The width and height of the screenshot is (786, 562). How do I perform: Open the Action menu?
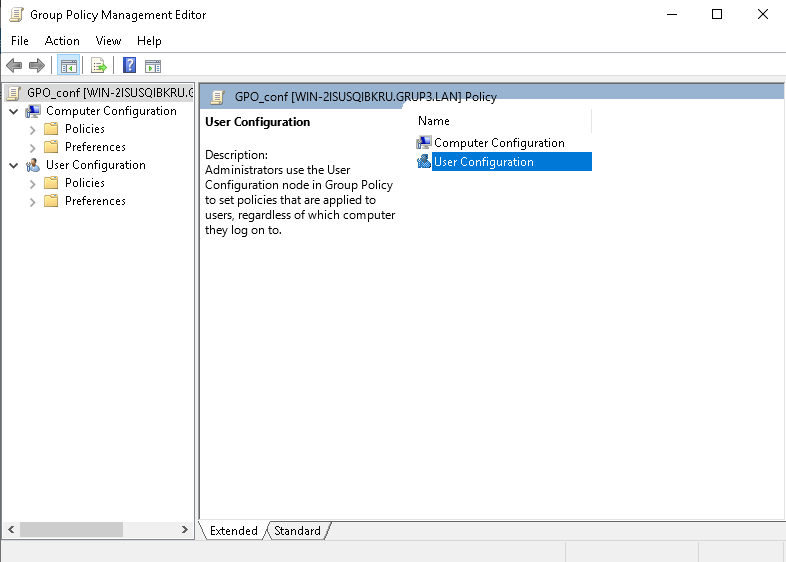(62, 41)
